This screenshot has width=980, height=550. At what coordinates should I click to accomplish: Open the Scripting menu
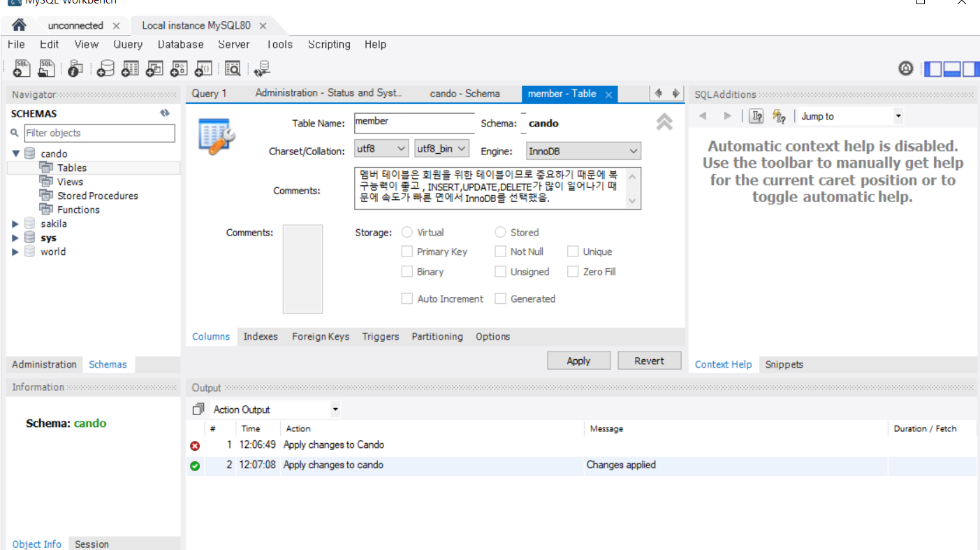coord(329,44)
